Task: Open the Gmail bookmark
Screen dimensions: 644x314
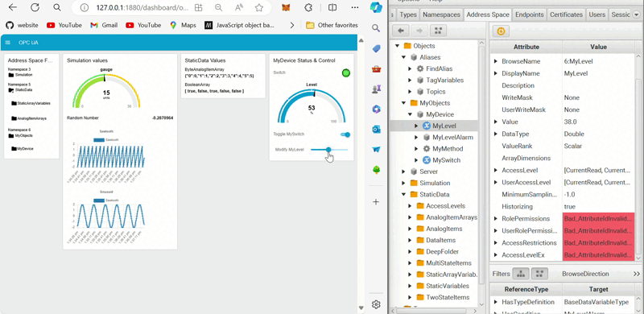Action: [104, 25]
